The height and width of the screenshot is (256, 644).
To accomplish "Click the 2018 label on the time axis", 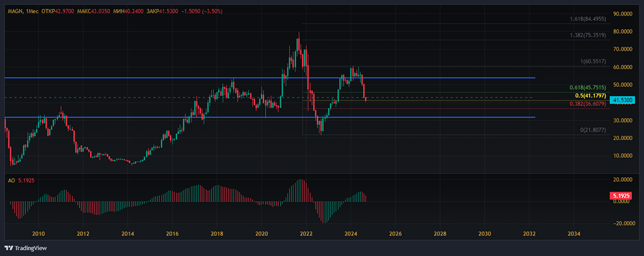I will (217, 233).
